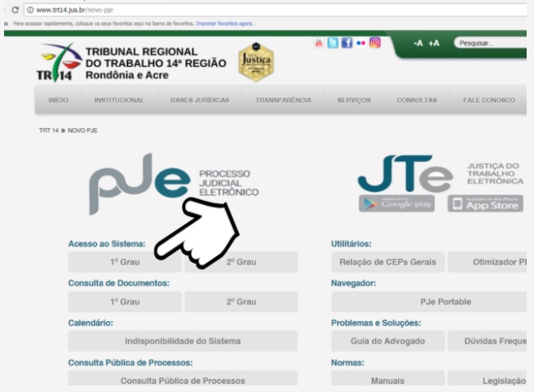Screen dimensions: 534x392
Task: Open the App Store download badge
Action: pyautogui.click(x=485, y=203)
